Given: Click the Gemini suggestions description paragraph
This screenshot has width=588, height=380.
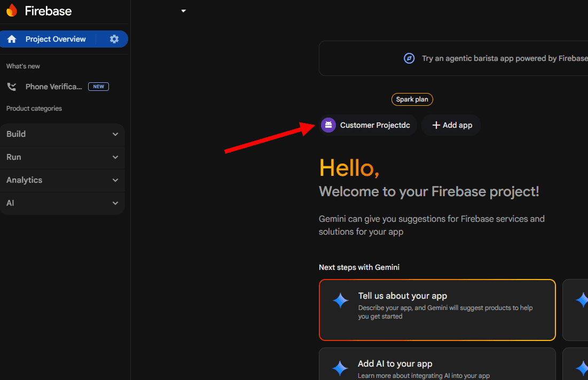Looking at the screenshot, I should coord(432,225).
